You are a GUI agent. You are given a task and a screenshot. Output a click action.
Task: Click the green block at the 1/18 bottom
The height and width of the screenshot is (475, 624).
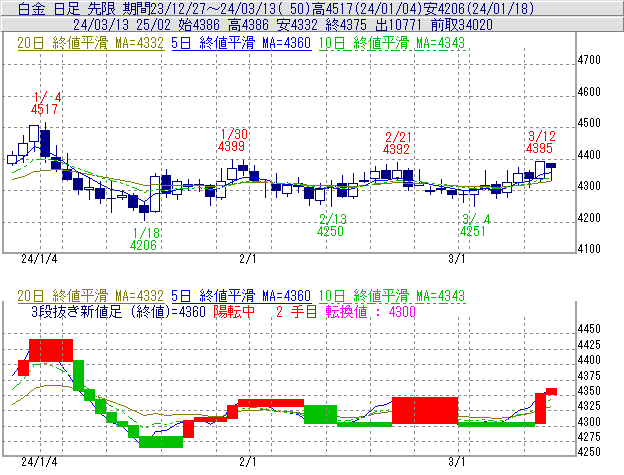click(161, 442)
